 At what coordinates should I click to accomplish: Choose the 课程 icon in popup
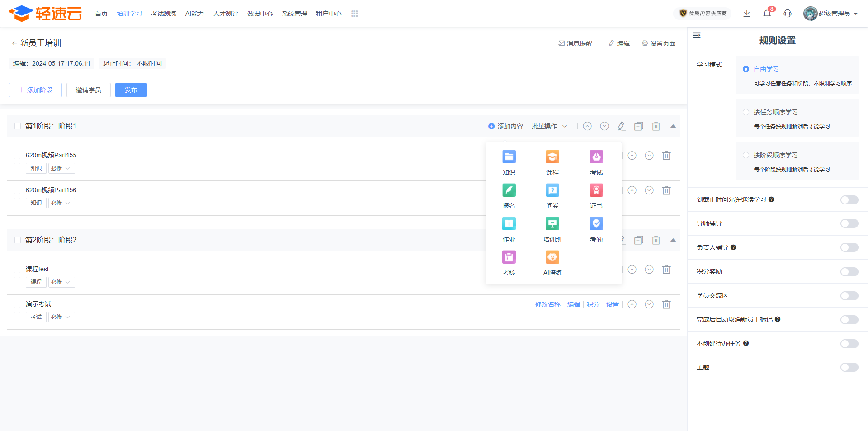(x=552, y=157)
